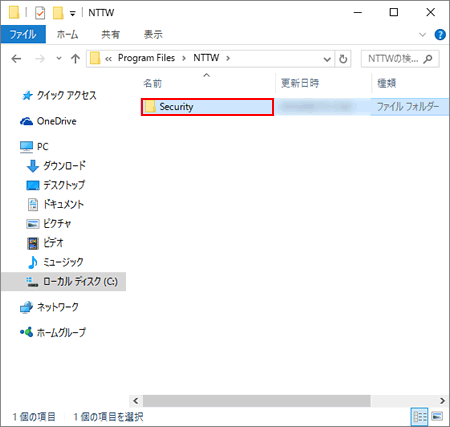450x427 pixels.
Task: Open the Help question mark icon
Action: [x=440, y=34]
